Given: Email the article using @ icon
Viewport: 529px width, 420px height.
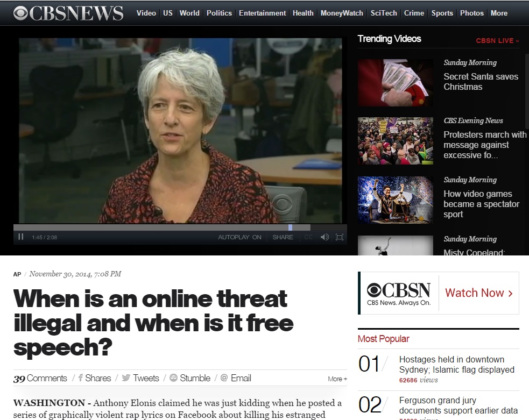Looking at the screenshot, I should [x=224, y=378].
